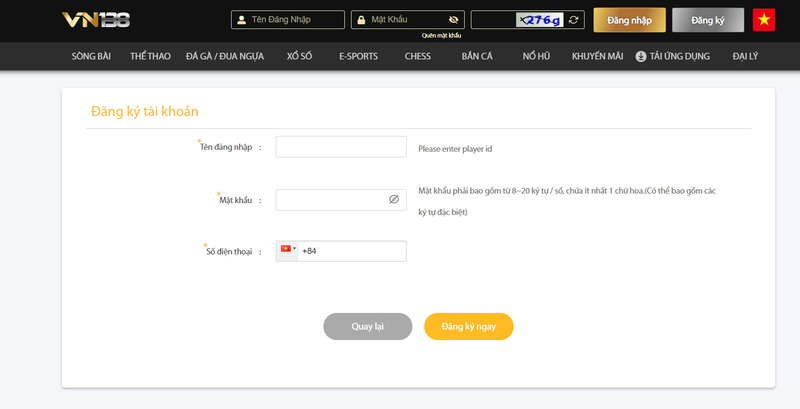800x409 pixels.
Task: Click the Đăng nhập login button
Action: 629,20
